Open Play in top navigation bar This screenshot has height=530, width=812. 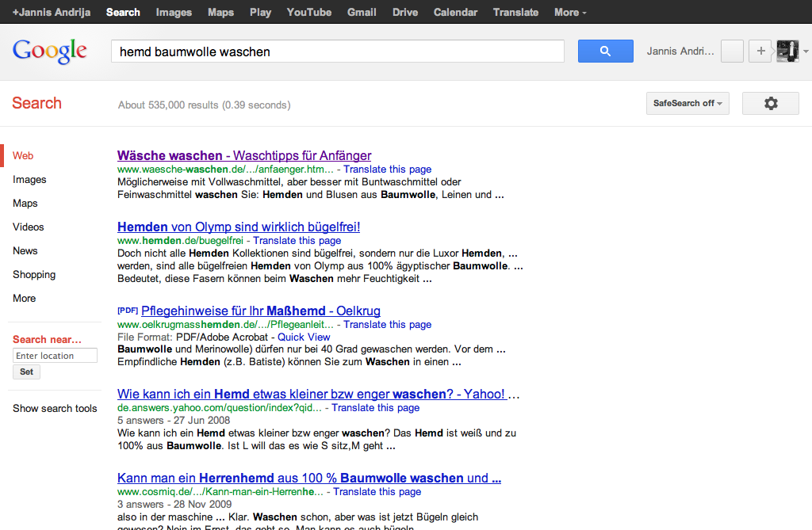coord(260,13)
